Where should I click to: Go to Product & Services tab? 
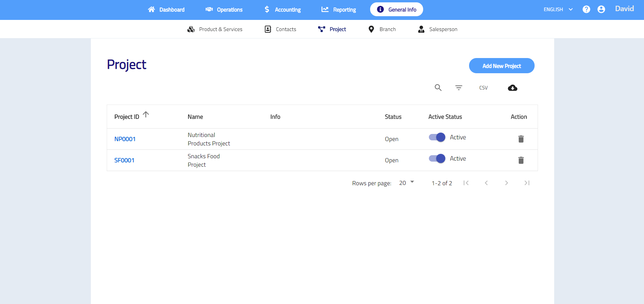pos(215,29)
